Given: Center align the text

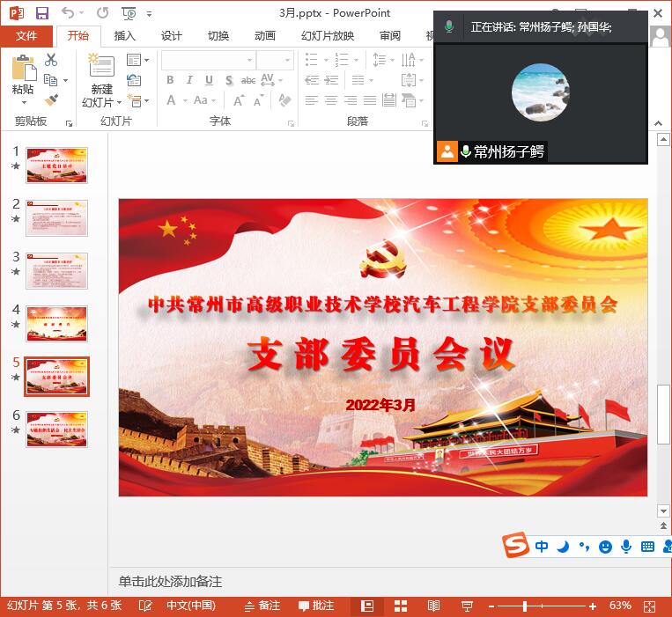Looking at the screenshot, I should click(331, 100).
